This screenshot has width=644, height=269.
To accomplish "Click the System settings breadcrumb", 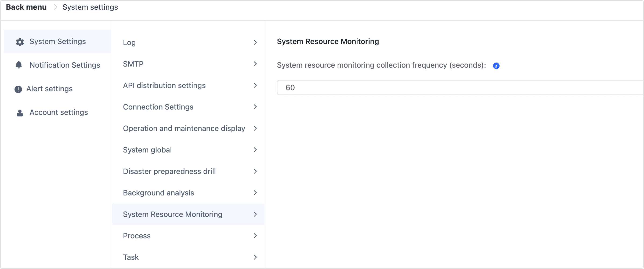I will (90, 7).
